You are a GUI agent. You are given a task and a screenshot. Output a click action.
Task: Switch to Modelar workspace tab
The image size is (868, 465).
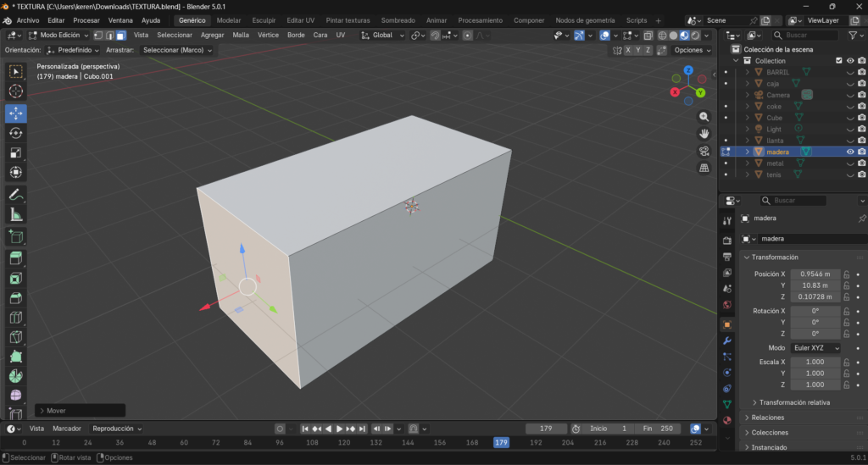229,20
